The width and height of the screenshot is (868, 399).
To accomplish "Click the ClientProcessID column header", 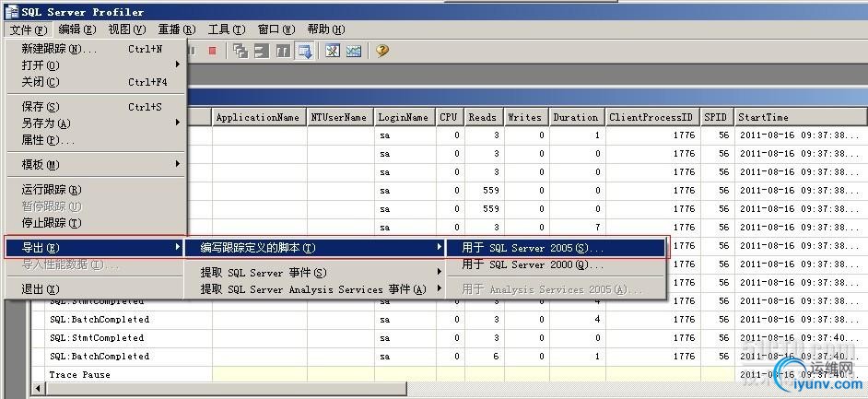I will pyautogui.click(x=652, y=117).
